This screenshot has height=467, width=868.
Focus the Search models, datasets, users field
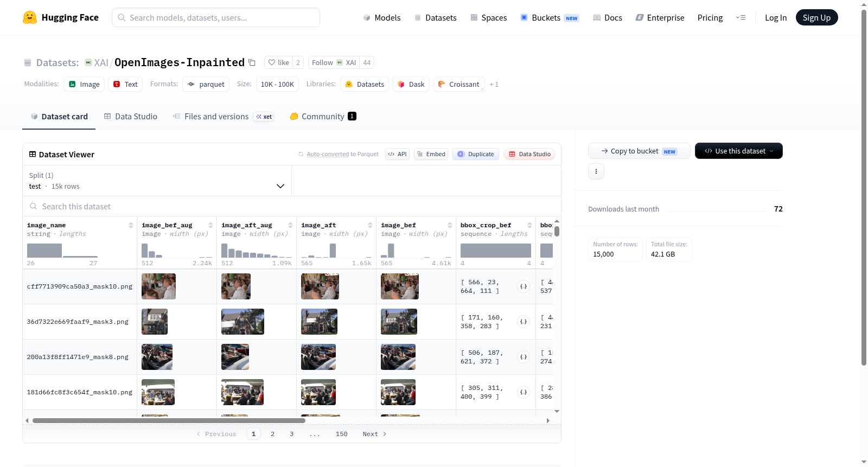tap(216, 17)
